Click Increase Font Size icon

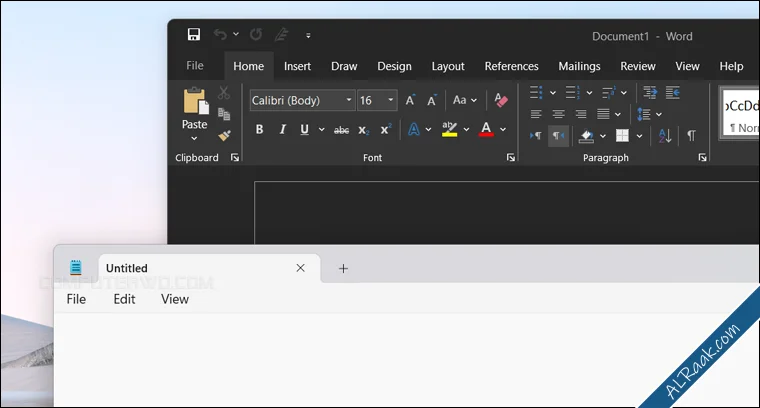tap(411, 100)
